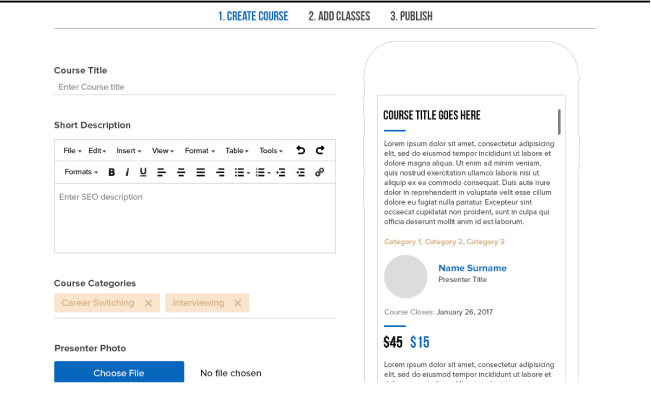Click the Choose File button
651x401 pixels.
click(x=119, y=372)
